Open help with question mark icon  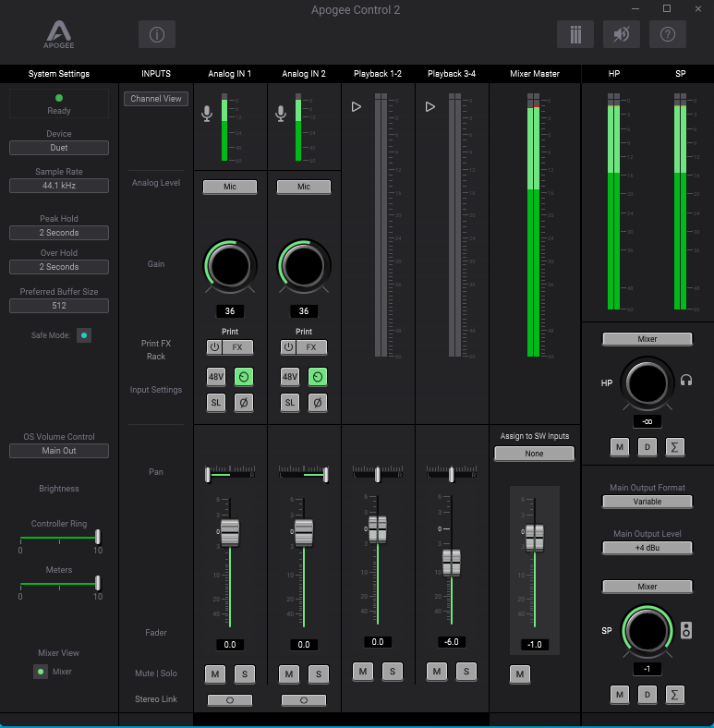tap(667, 34)
